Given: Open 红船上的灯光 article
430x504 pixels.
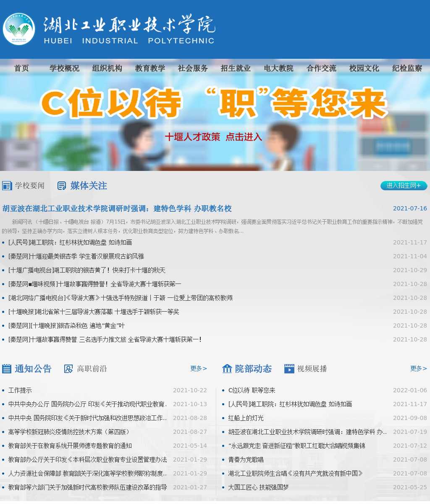Looking at the screenshot, I should [x=246, y=418].
